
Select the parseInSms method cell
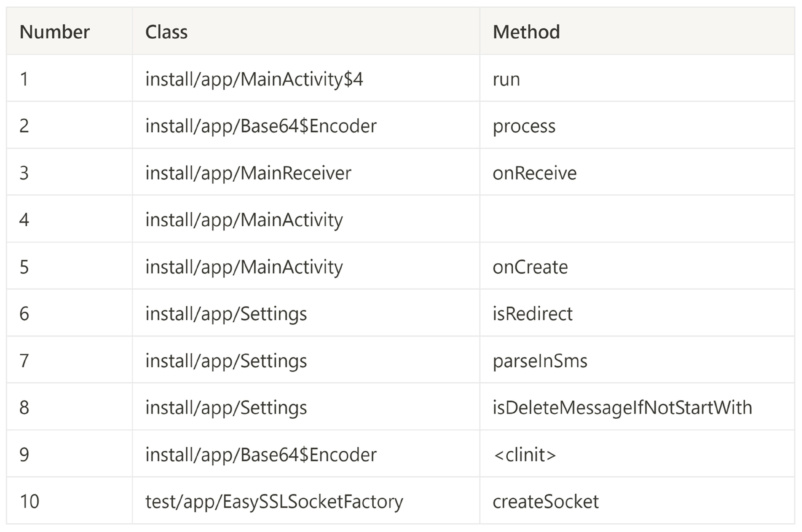(x=540, y=361)
